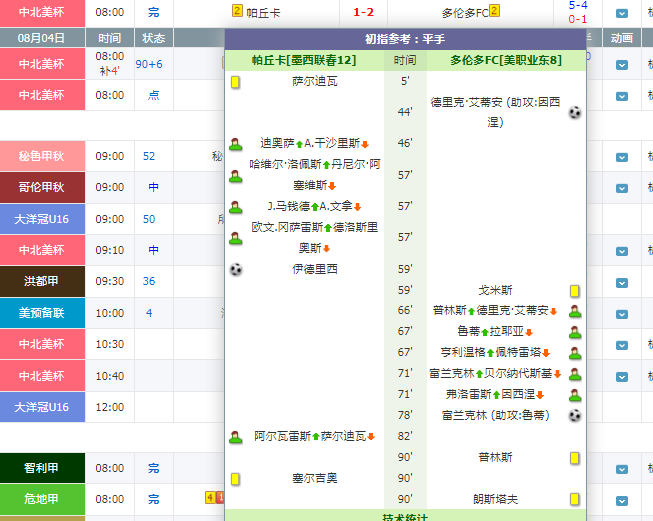Viewport: 653px width, 521px height.
Task: Click the yellow card count beside 帕丘卡
Action: tap(237, 12)
